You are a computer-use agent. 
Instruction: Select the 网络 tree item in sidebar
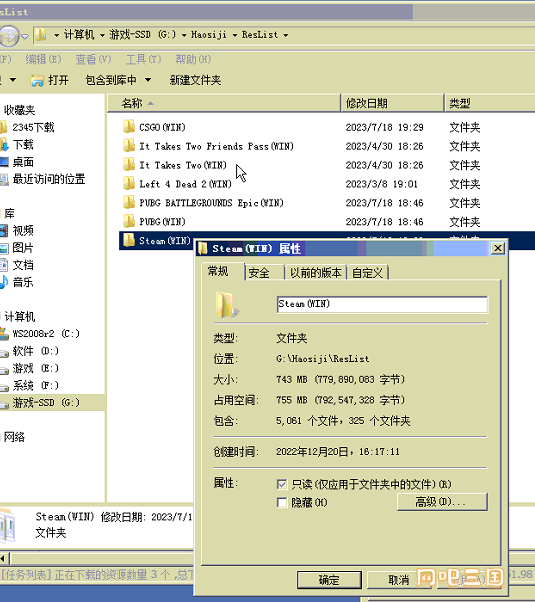[15, 437]
